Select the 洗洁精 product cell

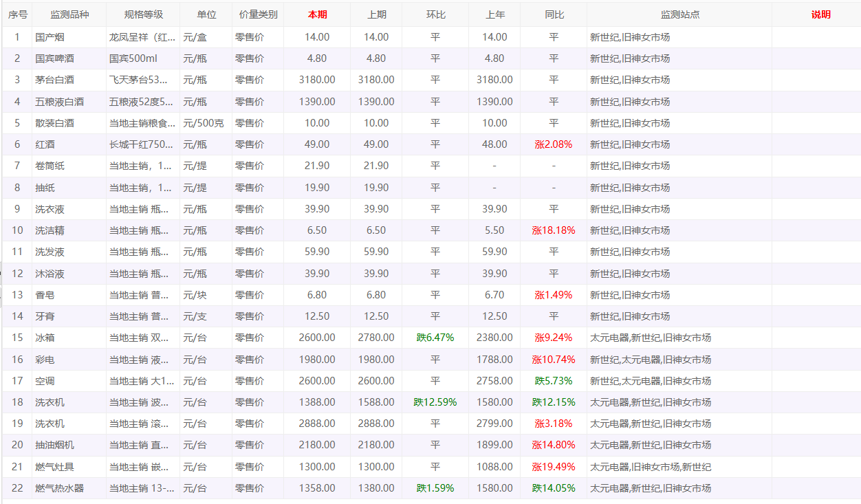69,230
